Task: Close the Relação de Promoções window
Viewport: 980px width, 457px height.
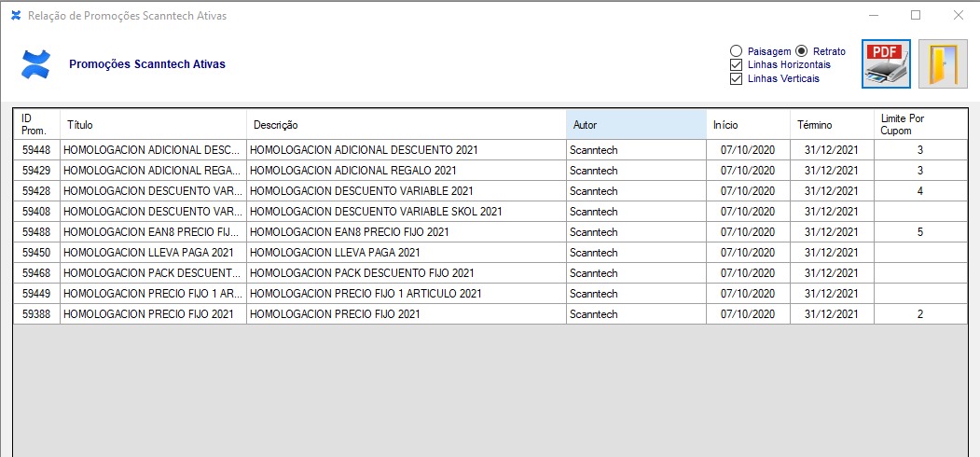Action: coord(959,16)
